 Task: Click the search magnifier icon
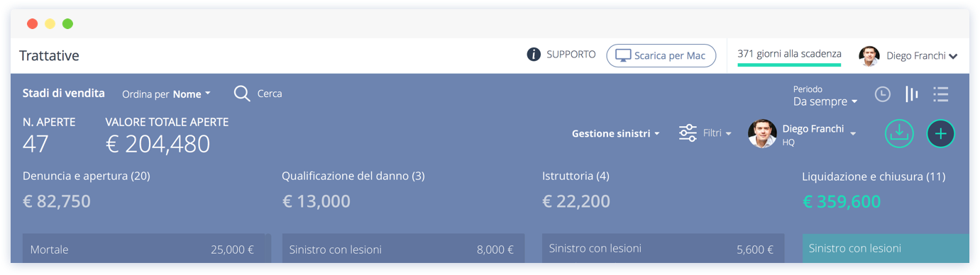(x=242, y=94)
